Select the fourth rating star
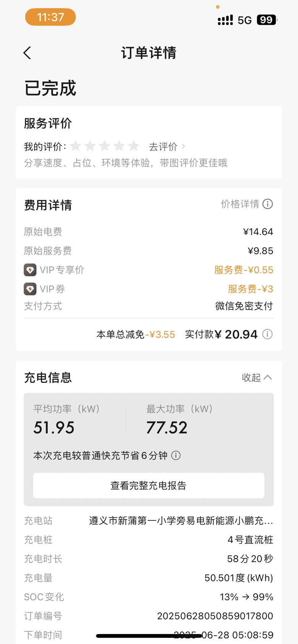Viewport: 298px width, 644px height. coord(119,146)
